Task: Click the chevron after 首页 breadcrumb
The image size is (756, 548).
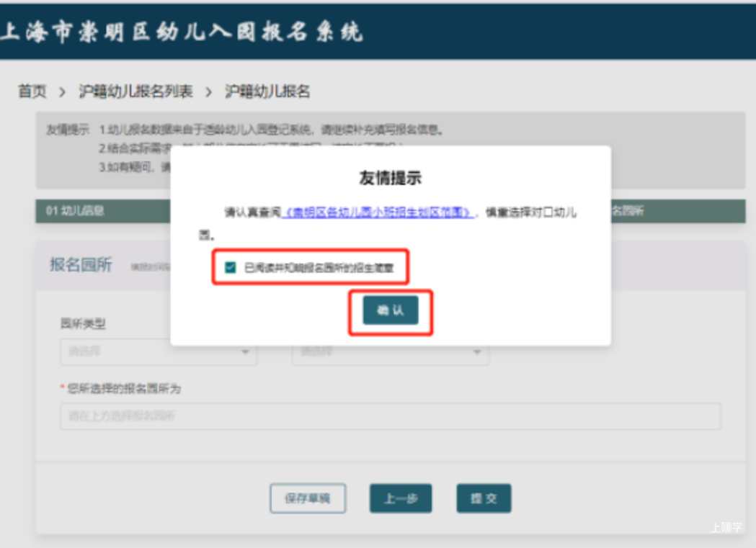Action: click(63, 92)
